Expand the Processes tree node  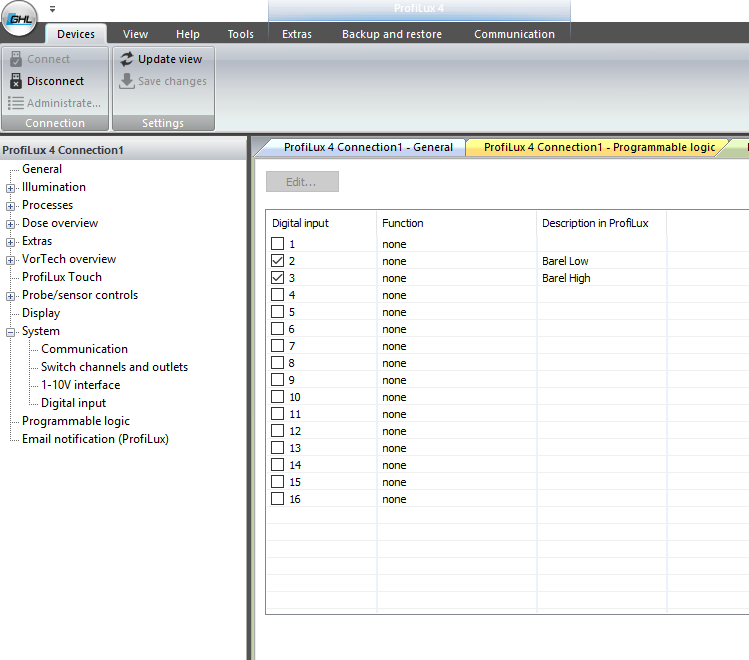pos(10,206)
